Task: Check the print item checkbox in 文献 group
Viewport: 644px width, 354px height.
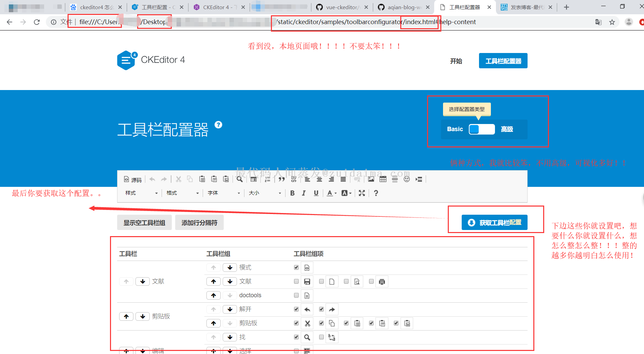Action: point(371,281)
